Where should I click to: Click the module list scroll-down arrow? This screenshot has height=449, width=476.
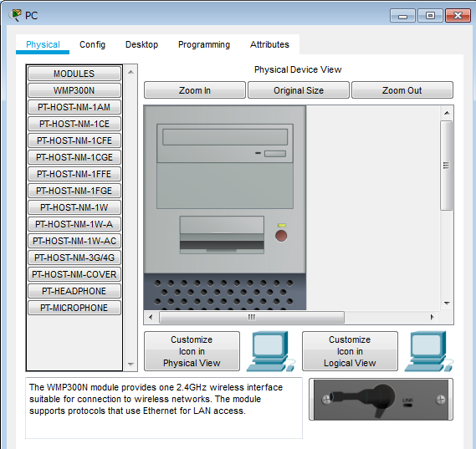(131, 364)
